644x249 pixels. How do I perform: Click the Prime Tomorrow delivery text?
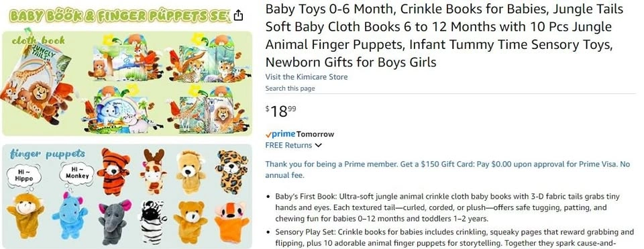click(300, 134)
